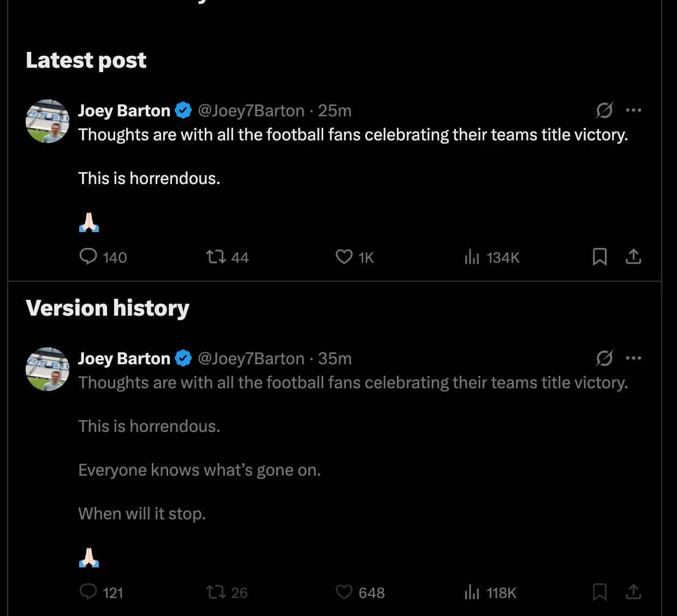Click Joey Barton's profile avatar

(47, 121)
